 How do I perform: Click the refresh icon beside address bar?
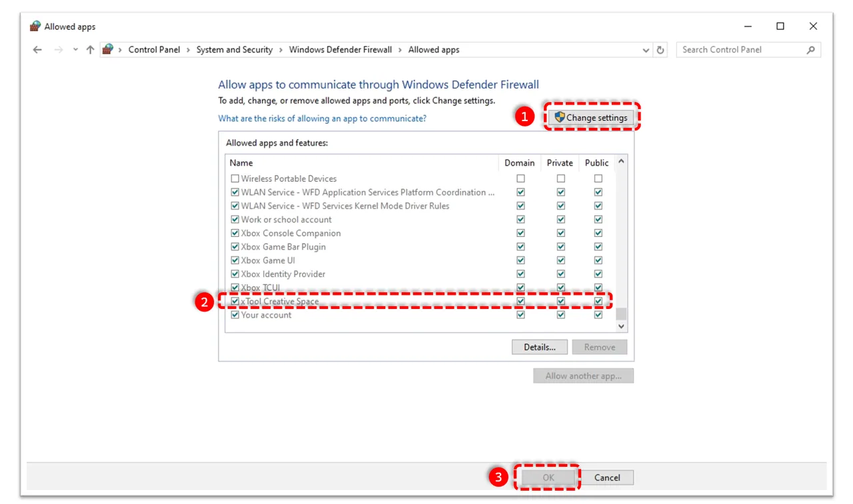[x=660, y=50]
